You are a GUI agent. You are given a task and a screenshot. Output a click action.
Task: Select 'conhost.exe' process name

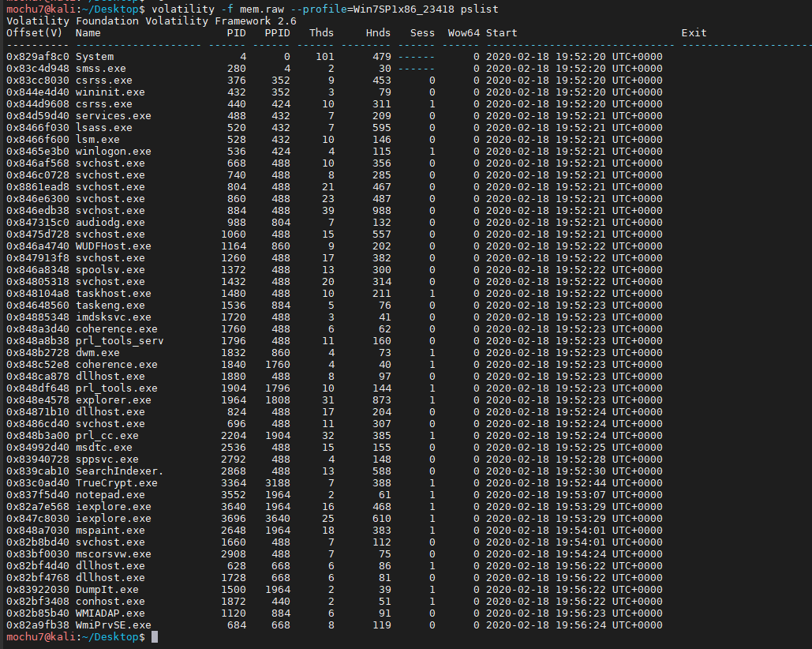point(110,602)
